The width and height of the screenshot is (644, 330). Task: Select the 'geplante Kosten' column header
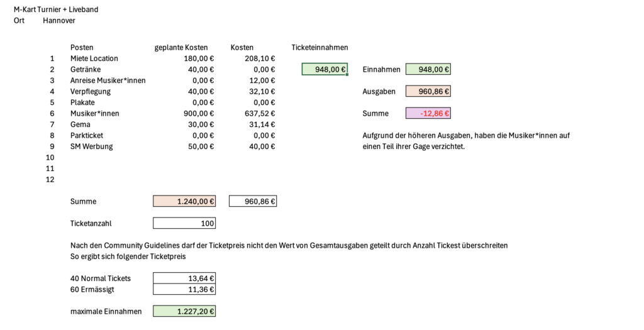point(181,48)
